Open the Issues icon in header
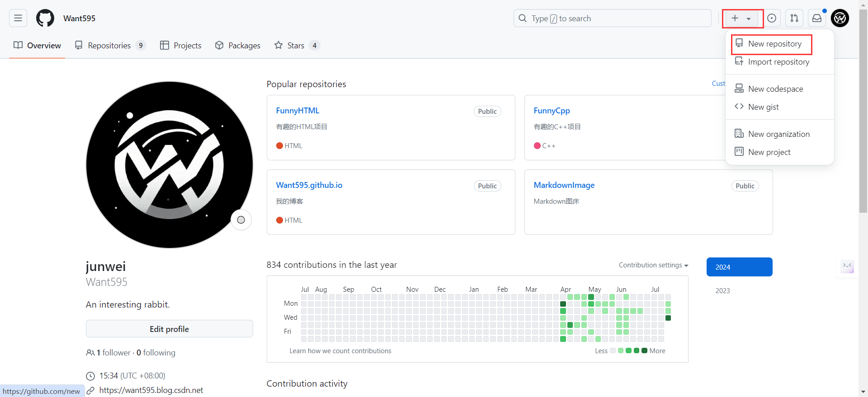868x397 pixels. [x=772, y=18]
